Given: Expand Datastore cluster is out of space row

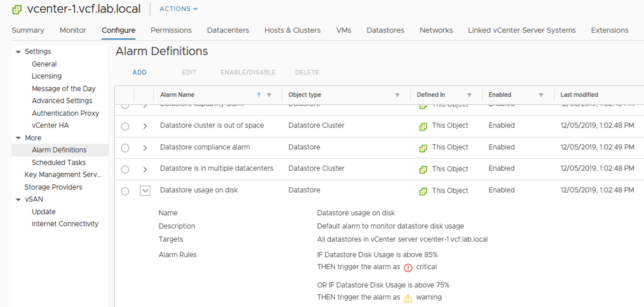Looking at the screenshot, I should coord(145,126).
